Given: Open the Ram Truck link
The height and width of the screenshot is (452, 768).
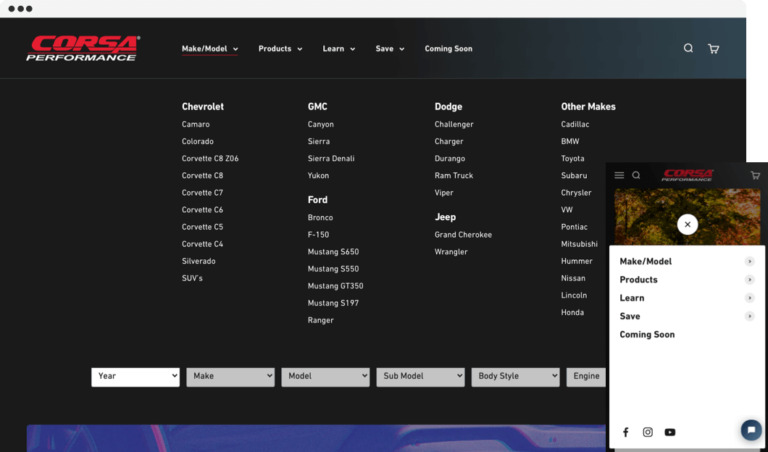Looking at the screenshot, I should (454, 175).
